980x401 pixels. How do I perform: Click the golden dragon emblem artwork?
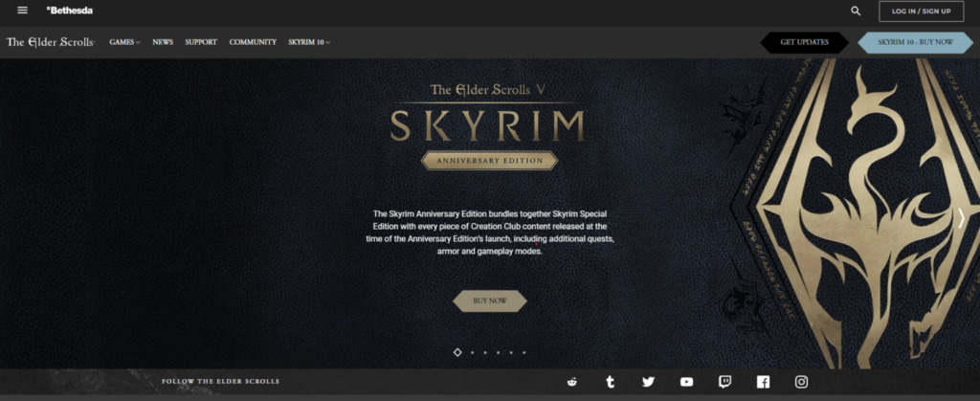click(x=869, y=212)
